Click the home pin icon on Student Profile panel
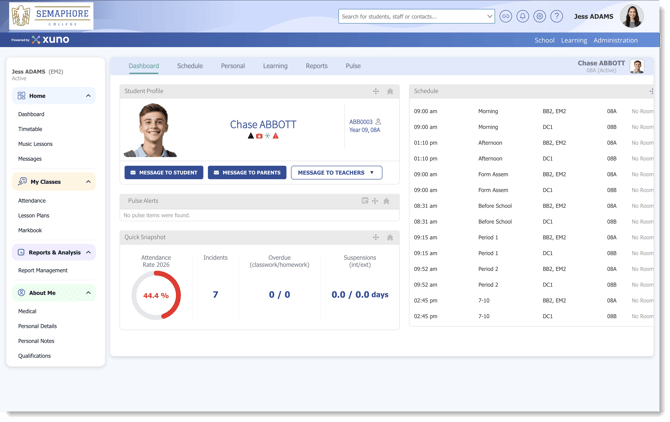The width and height of the screenshot is (670, 422). point(390,91)
